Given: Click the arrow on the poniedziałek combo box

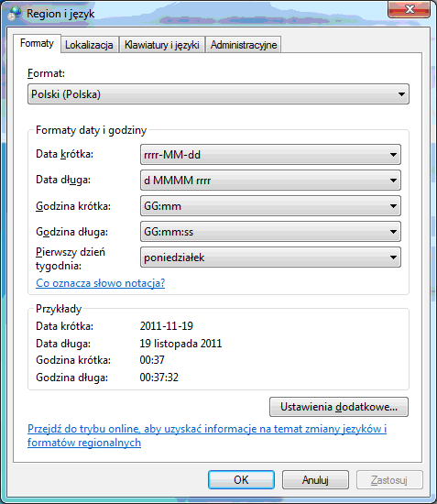Looking at the screenshot, I should 393,257.
